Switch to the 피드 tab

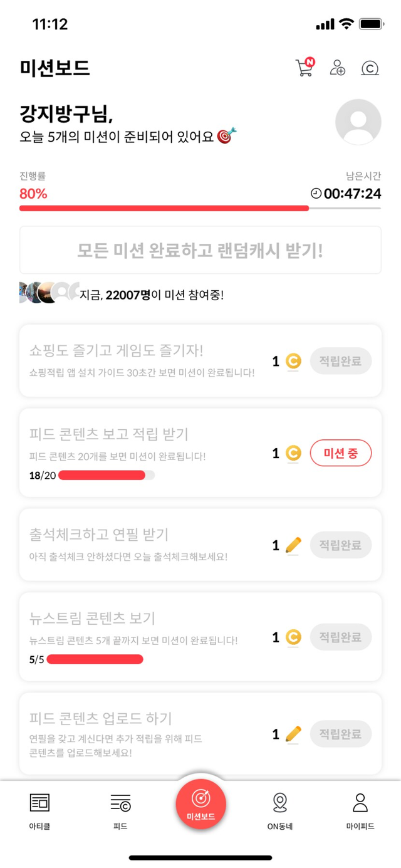(120, 810)
